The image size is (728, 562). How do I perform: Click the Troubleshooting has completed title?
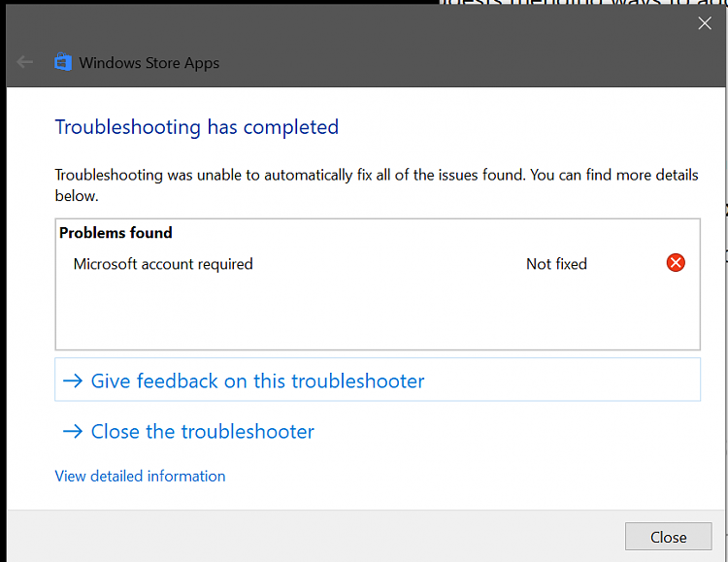(197, 127)
